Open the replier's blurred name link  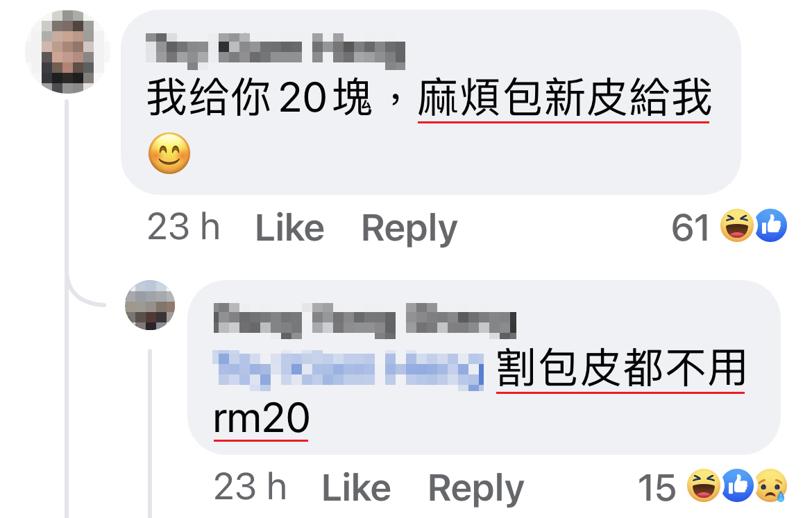(365, 321)
